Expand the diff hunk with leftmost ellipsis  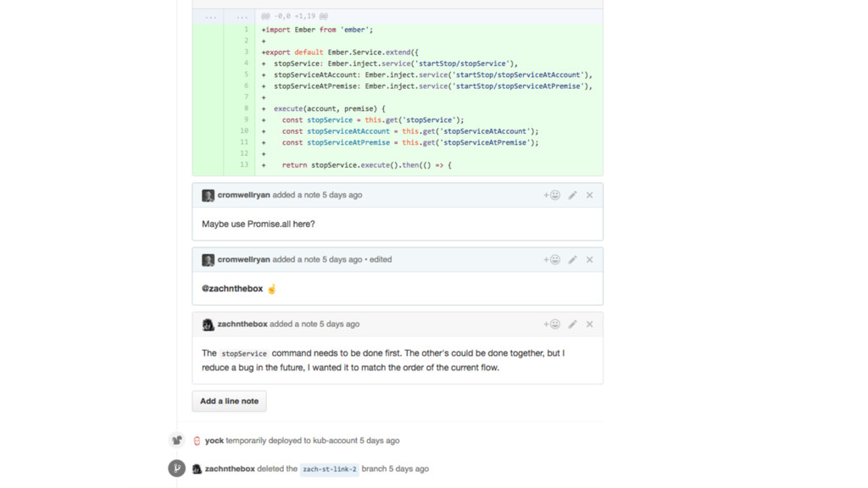pyautogui.click(x=210, y=16)
